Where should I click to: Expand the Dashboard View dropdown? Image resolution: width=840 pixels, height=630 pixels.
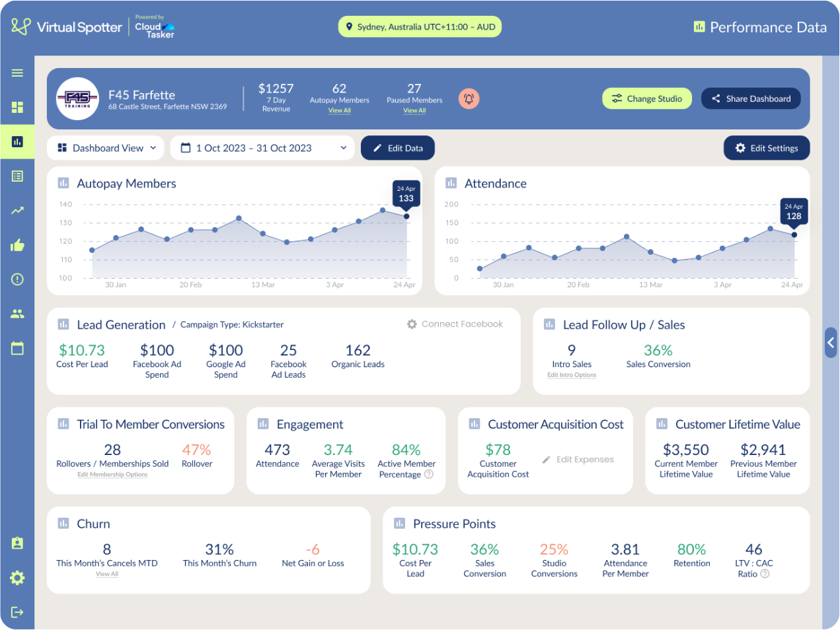point(106,148)
